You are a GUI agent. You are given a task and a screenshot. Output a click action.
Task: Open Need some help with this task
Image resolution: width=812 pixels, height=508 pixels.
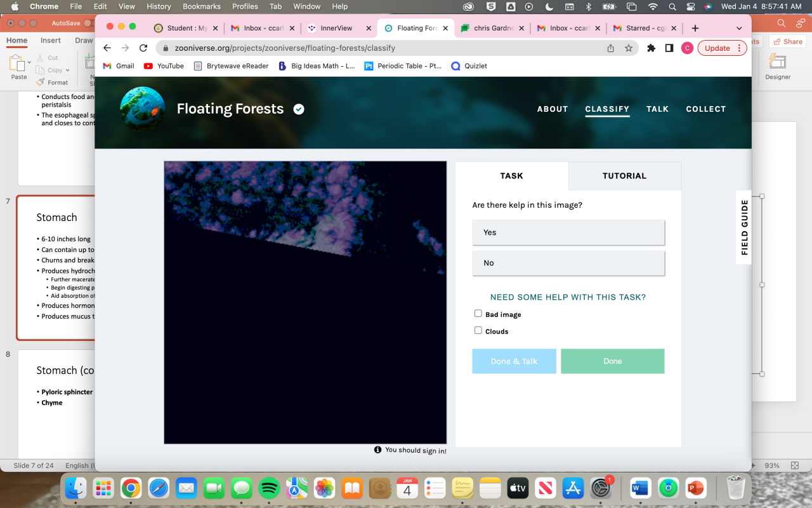tap(568, 297)
